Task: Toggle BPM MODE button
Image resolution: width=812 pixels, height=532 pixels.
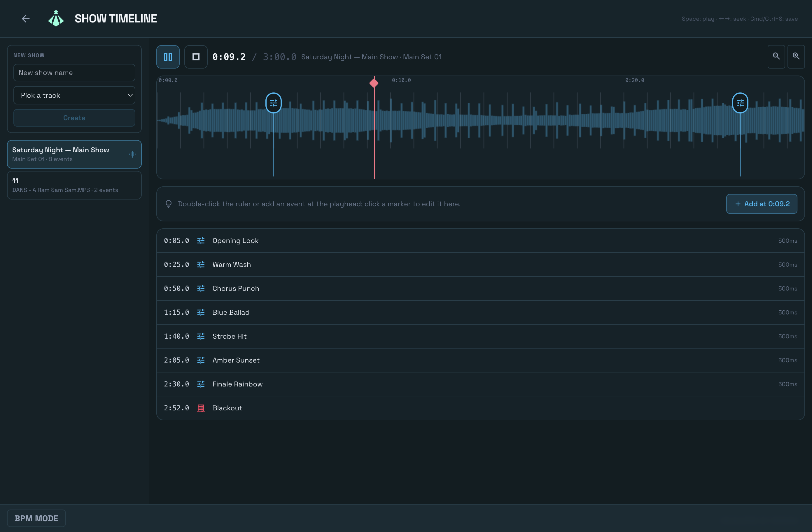Action: 36,518
